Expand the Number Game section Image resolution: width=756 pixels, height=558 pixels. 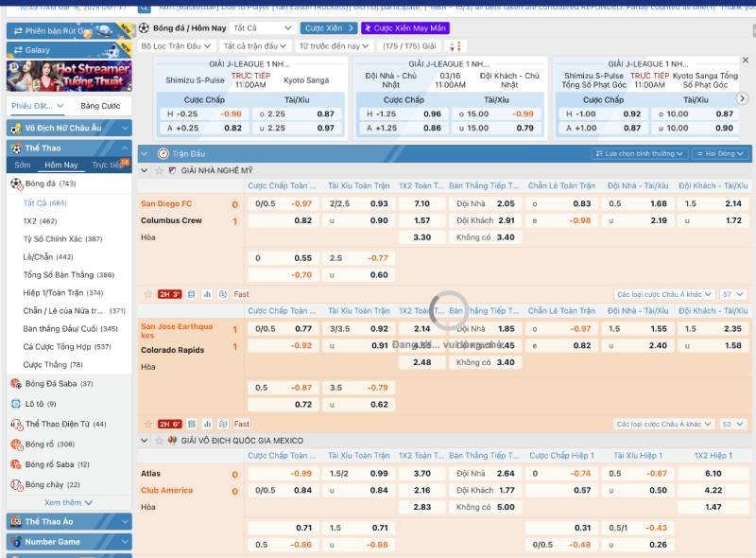coord(125,542)
